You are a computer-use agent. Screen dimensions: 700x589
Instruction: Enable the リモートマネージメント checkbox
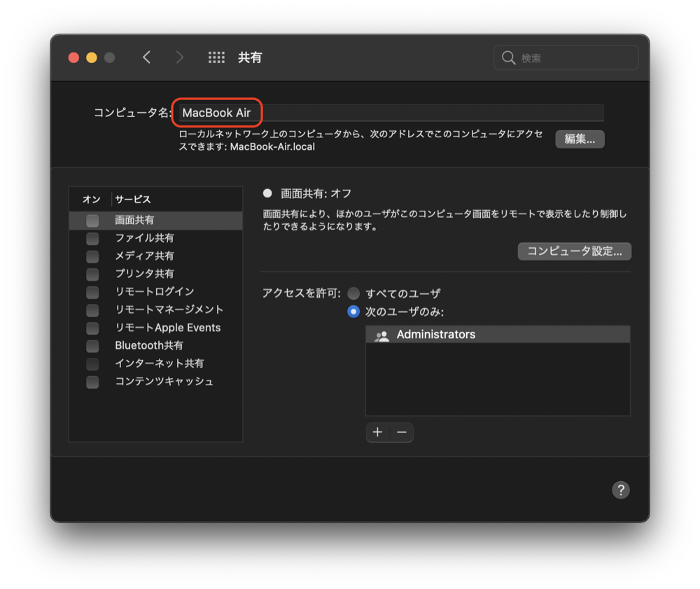pos(92,310)
